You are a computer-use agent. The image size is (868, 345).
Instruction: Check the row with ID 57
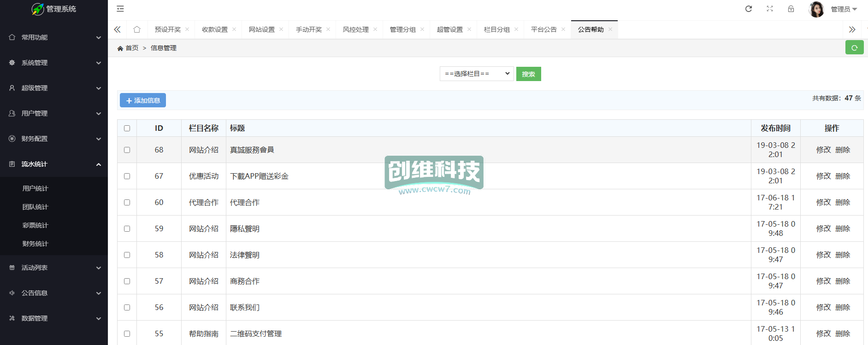pos(127,281)
